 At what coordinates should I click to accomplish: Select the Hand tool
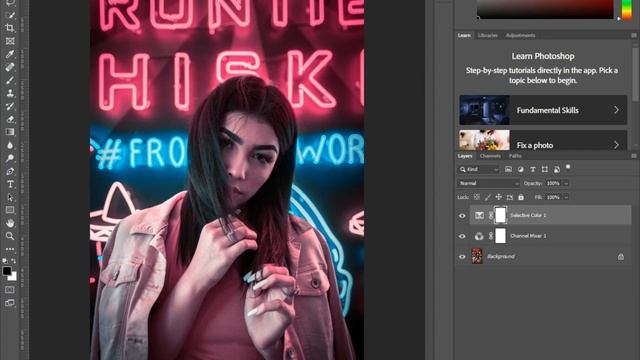[10, 223]
